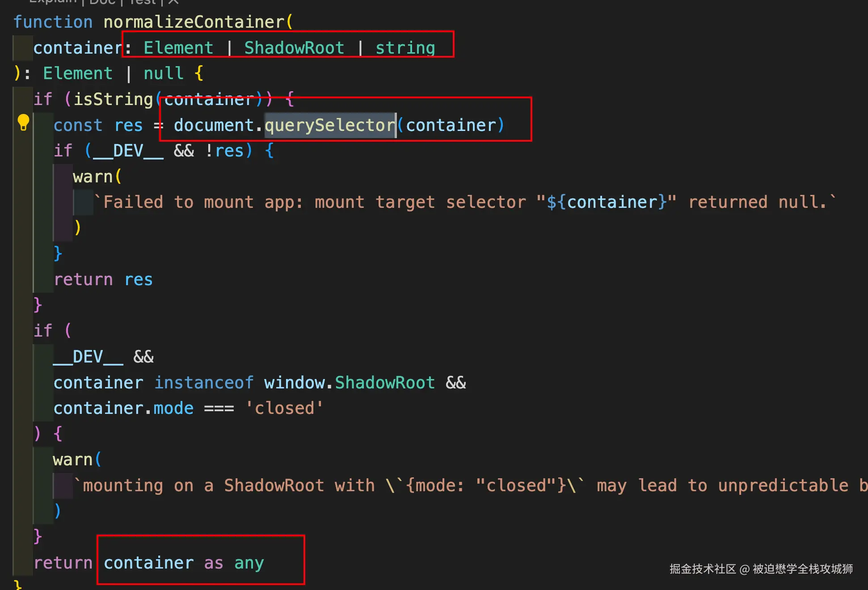The height and width of the screenshot is (590, 868).
Task: Click the null return type
Action: coord(164,73)
